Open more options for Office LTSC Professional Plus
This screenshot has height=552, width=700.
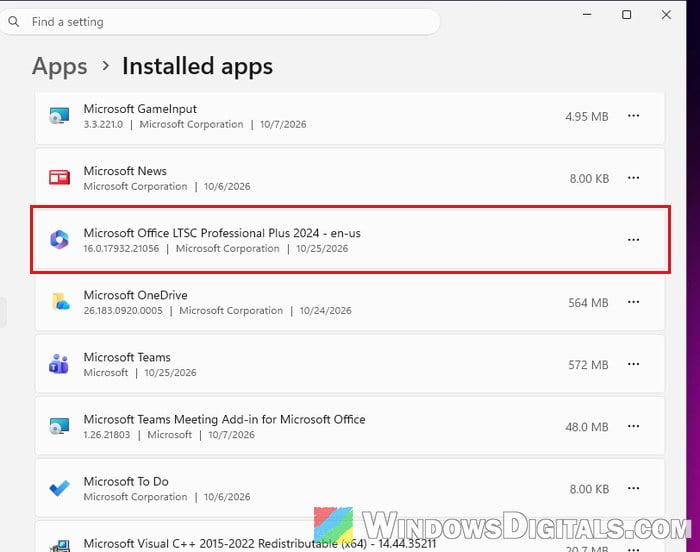633,240
